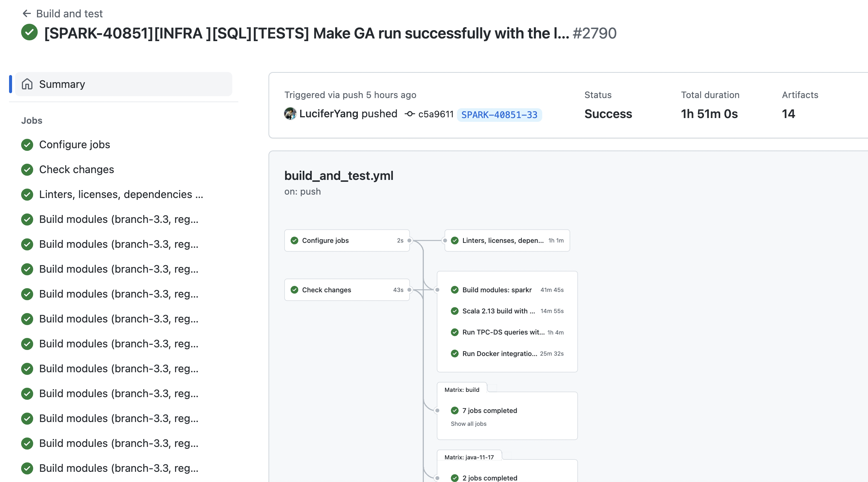868x482 pixels.
Task: Click the check icon on Linters graph node
Action: (x=455, y=241)
